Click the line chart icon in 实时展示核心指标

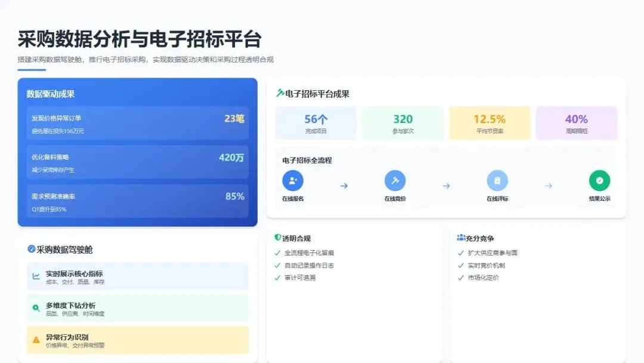36,276
